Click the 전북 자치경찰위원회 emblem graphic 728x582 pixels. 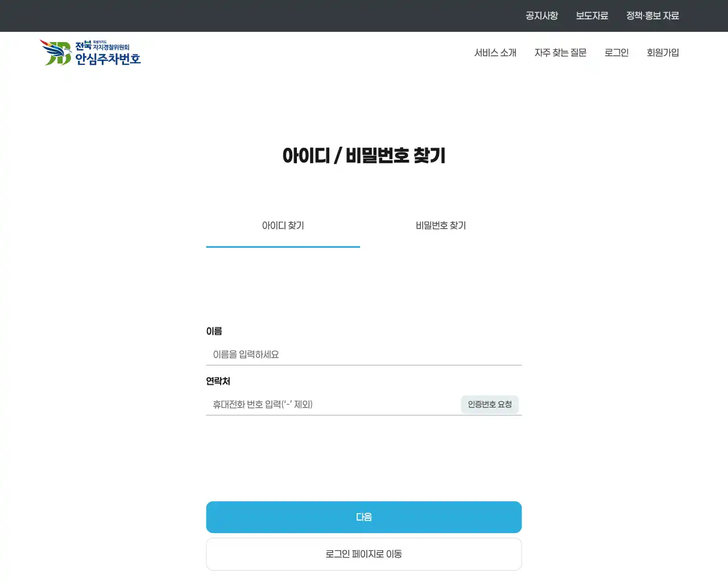click(x=54, y=51)
